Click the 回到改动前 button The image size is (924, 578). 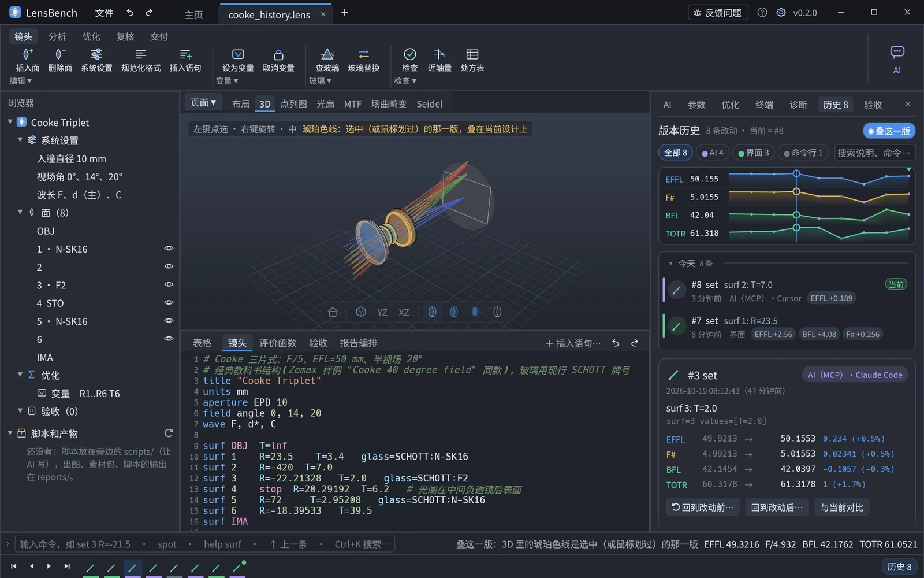coord(702,507)
